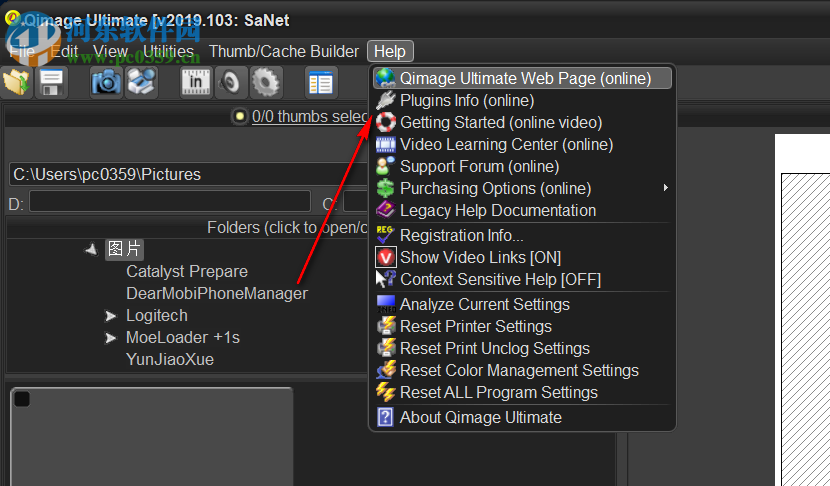Image resolution: width=830 pixels, height=486 pixels.
Task: Toggle Context Sensitive Help [OFF]
Action: point(500,279)
